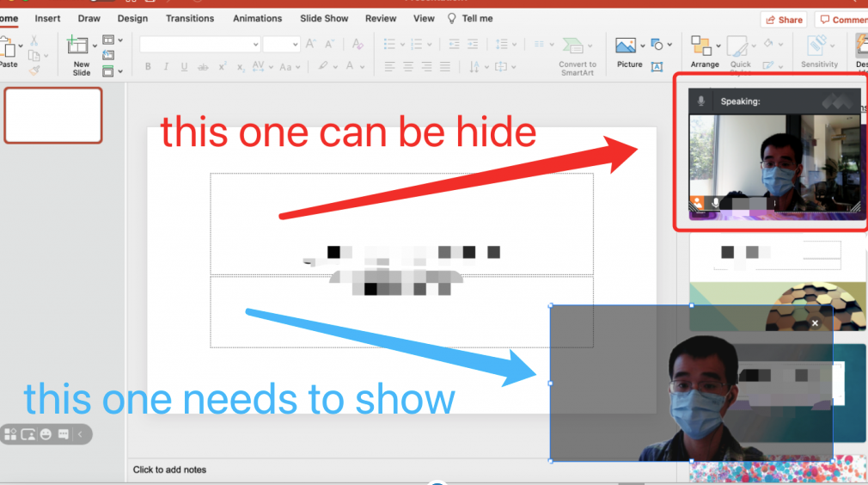Toggle Italic formatting
This screenshot has height=485, width=868.
click(166, 66)
